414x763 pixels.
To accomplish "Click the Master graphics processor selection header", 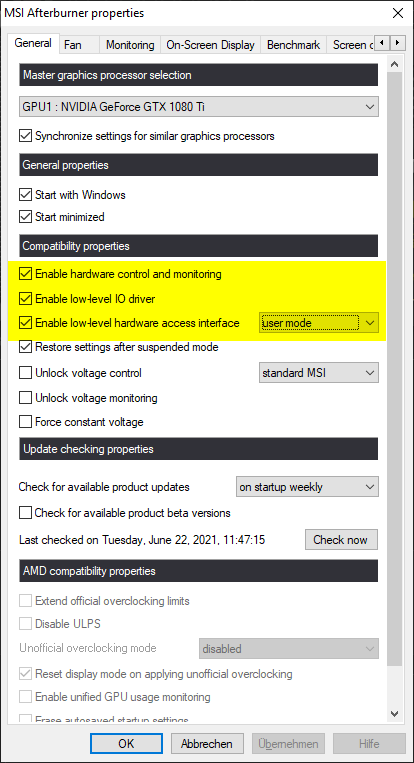I will [x=198, y=75].
